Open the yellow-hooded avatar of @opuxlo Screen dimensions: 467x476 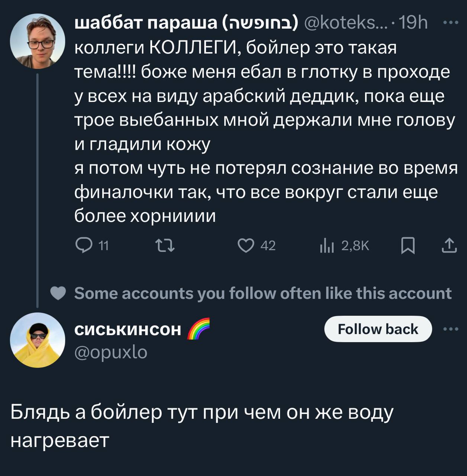(x=38, y=340)
